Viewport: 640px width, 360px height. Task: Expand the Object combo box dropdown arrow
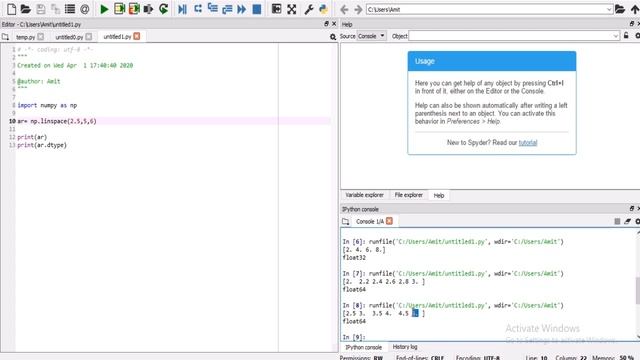(x=616, y=36)
